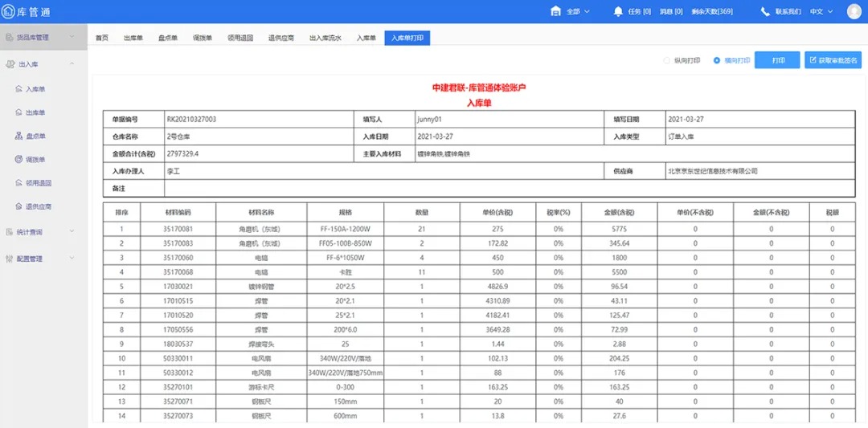This screenshot has width=868, height=428.
Task: Click the notification bell icon
Action: pyautogui.click(x=618, y=11)
